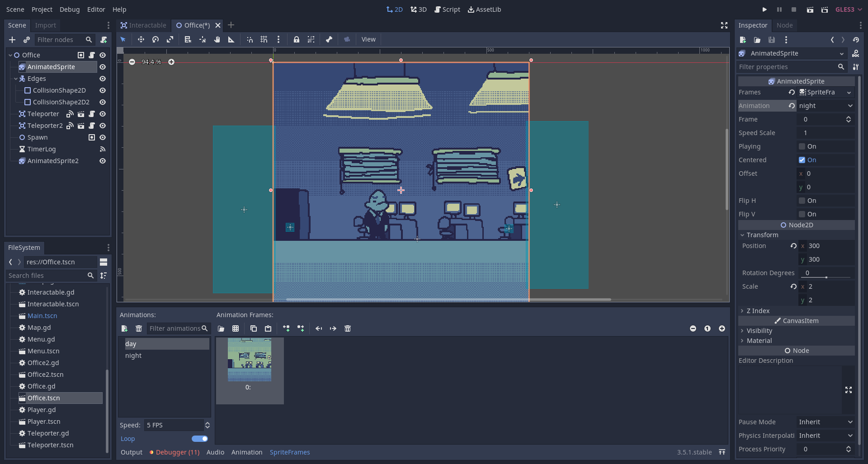Screen dimensions: 868x464
Task: Toggle distraction-free mode icon
Action: click(724, 25)
